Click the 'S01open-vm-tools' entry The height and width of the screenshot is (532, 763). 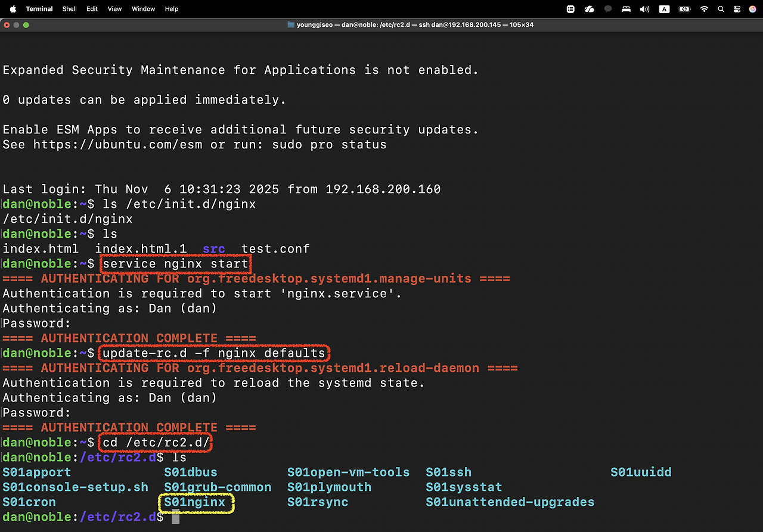tap(348, 472)
